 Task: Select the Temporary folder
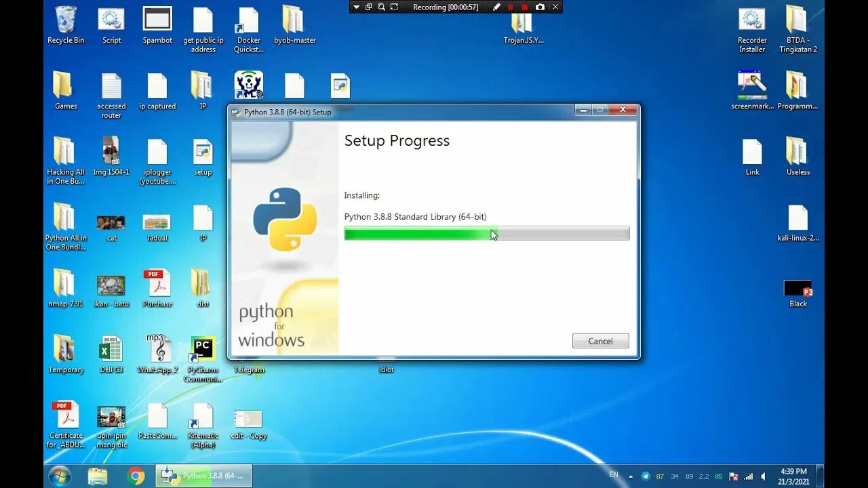coord(66,354)
